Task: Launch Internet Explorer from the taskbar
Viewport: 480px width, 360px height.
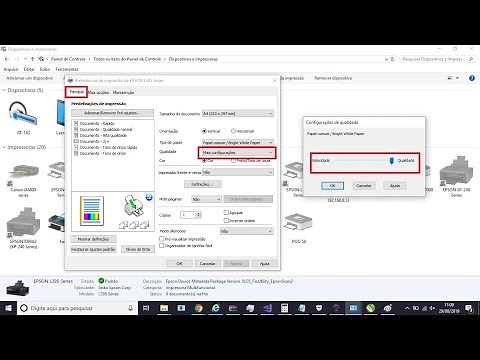Action: coord(216,308)
